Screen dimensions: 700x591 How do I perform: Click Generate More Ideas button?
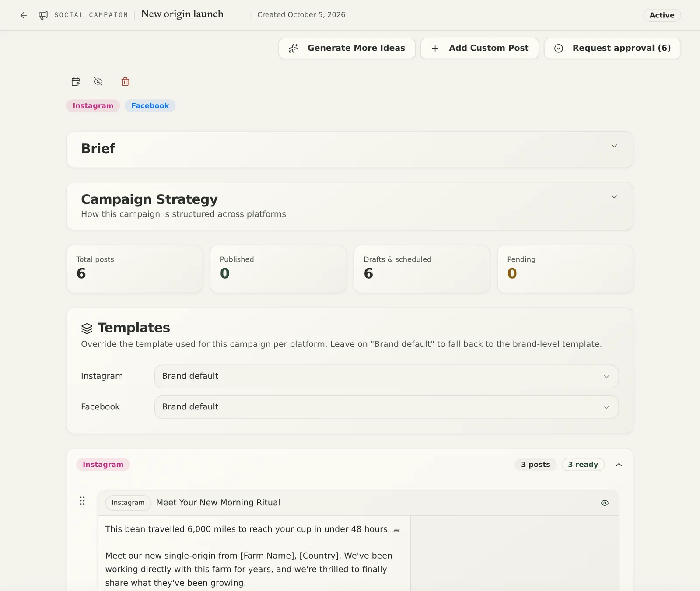pos(347,48)
